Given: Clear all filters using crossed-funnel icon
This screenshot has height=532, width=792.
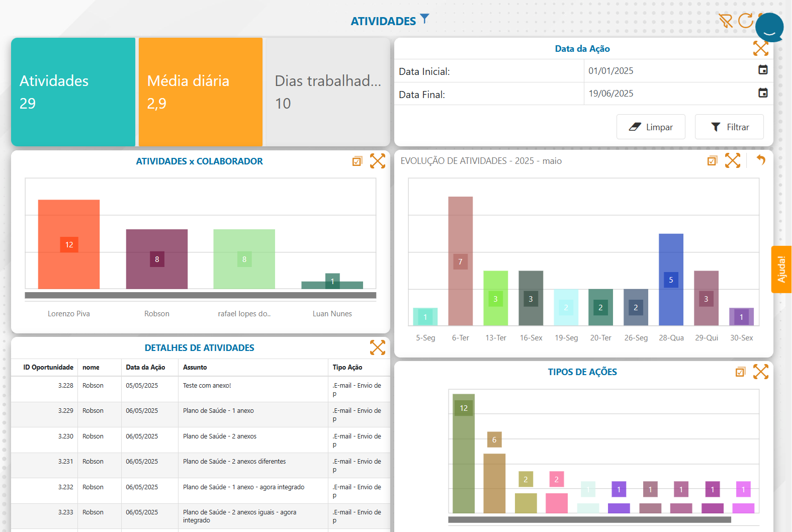Looking at the screenshot, I should 726,21.
